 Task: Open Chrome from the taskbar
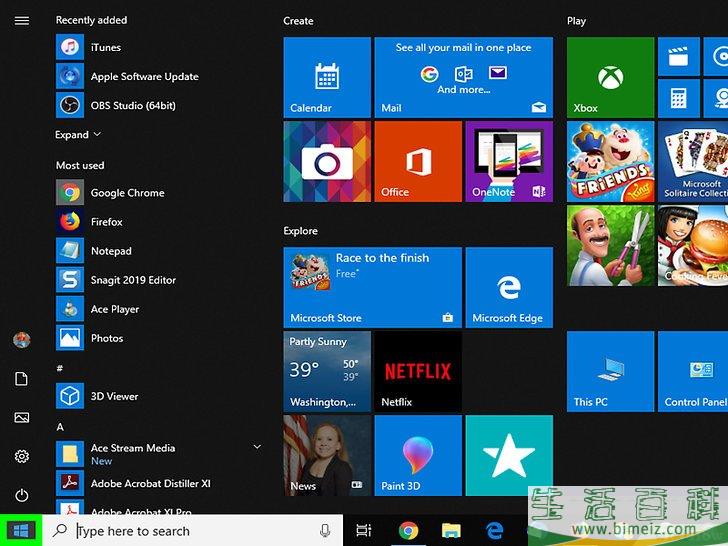409,530
